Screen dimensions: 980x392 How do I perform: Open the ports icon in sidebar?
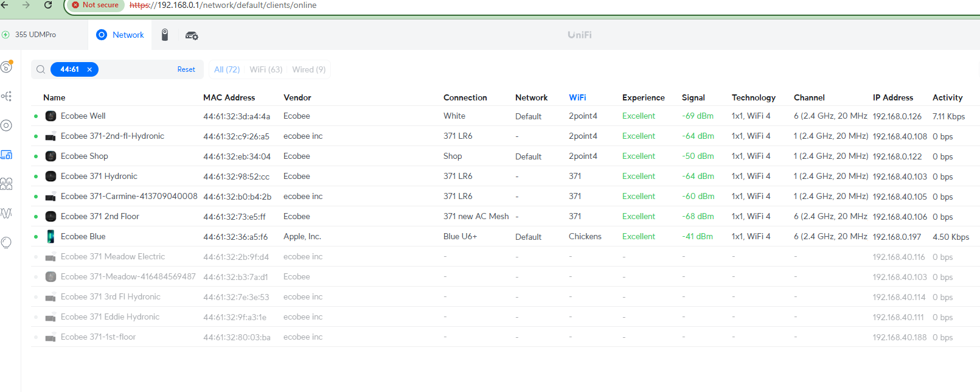6,184
